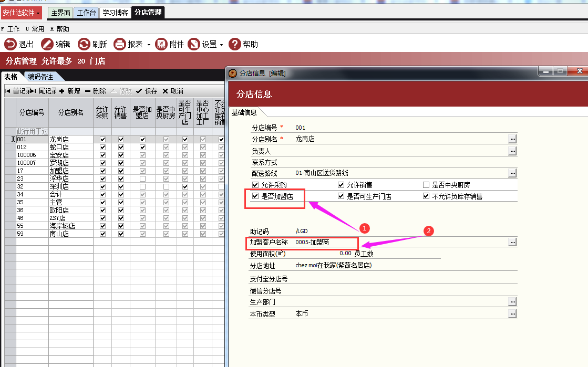Click the 修改 modify button

[x=121, y=91]
